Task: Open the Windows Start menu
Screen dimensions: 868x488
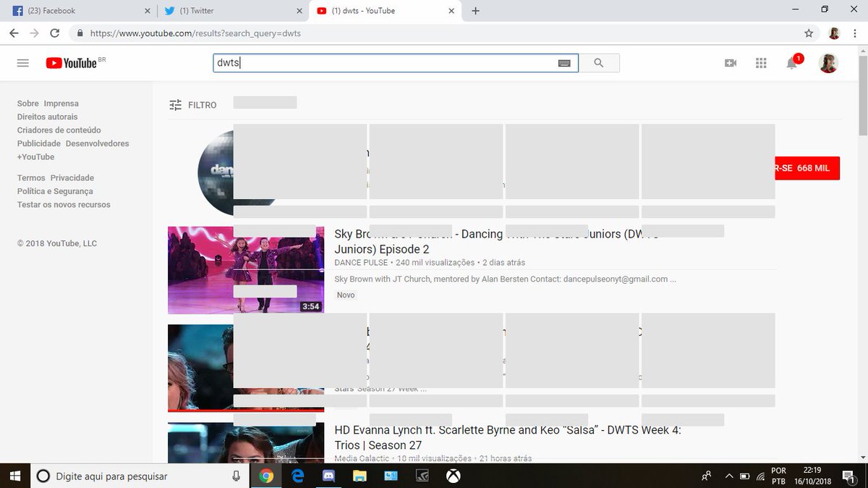Action: pyautogui.click(x=15, y=476)
